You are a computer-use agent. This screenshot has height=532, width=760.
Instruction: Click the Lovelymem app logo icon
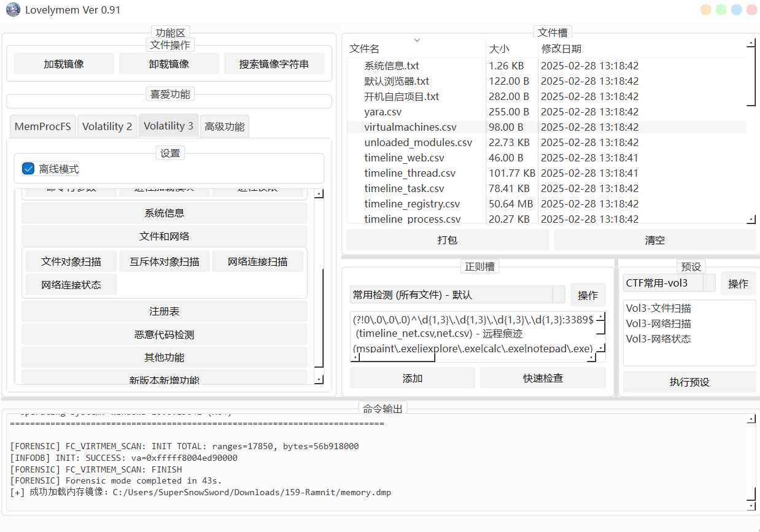13,10
